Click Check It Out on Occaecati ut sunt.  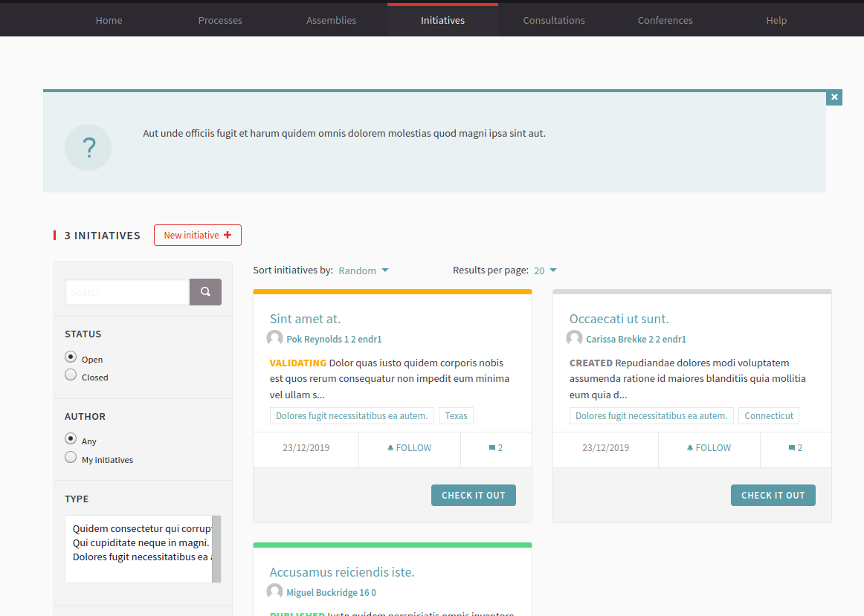[x=773, y=495]
